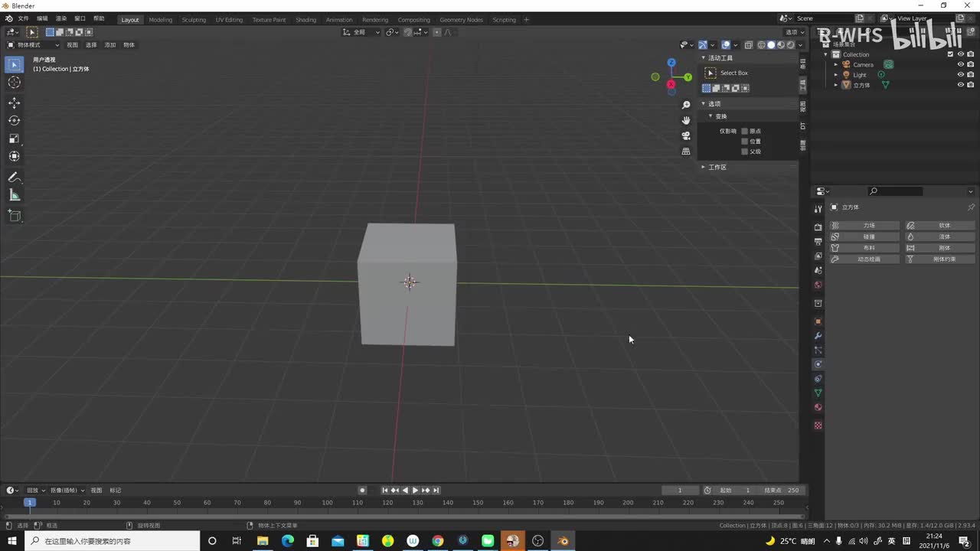Uncheck the Collection exclude checkbox
Image resolution: width=980 pixels, height=551 pixels.
coord(951,54)
